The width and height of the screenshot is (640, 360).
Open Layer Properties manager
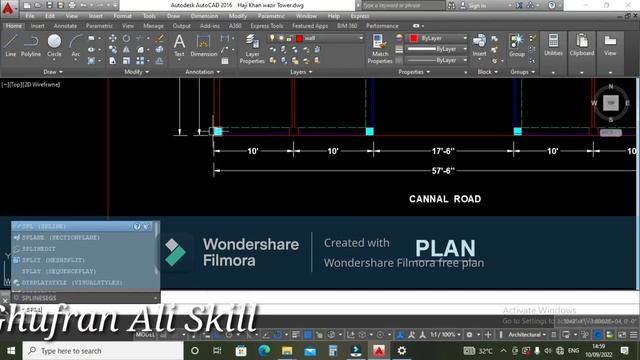tap(252, 49)
